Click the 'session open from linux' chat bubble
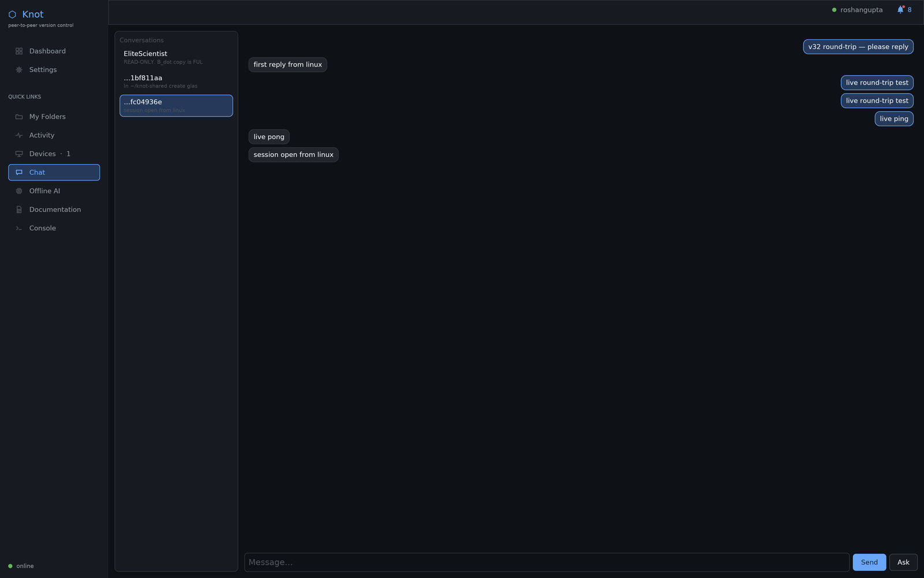Viewport: 924px width, 578px height. [x=293, y=155]
